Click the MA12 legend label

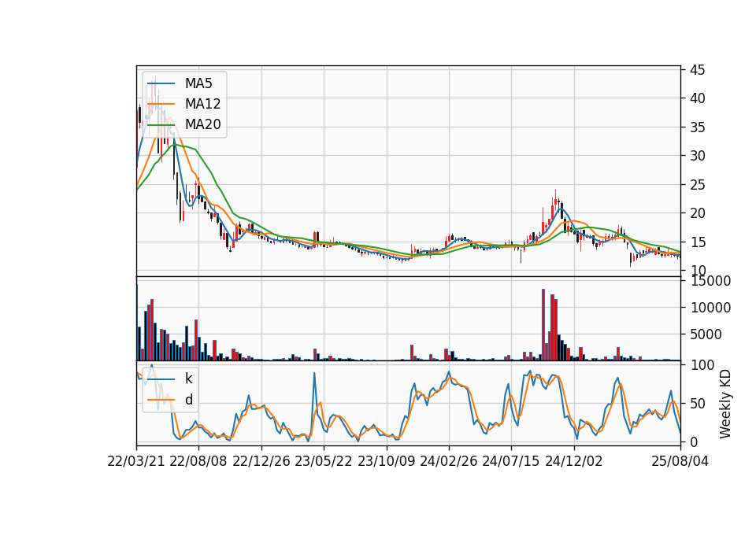[202, 104]
